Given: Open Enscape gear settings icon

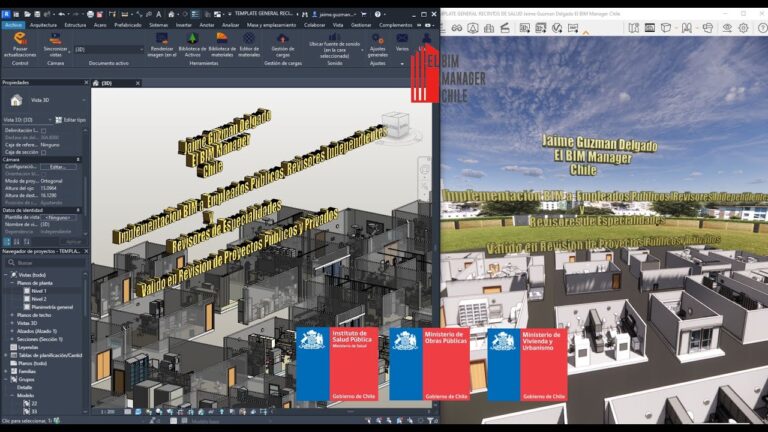Looking at the screenshot, I should pyautogui.click(x=743, y=28).
